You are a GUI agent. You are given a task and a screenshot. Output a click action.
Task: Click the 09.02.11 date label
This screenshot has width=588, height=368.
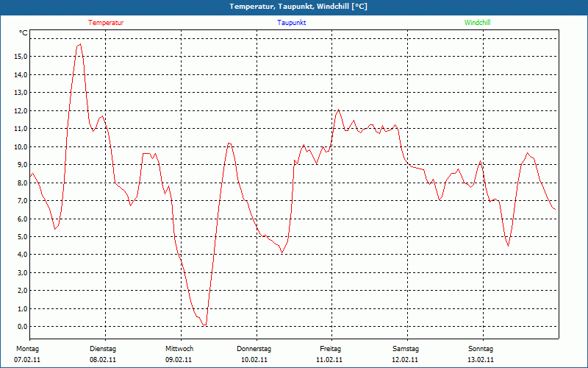pyautogui.click(x=179, y=360)
